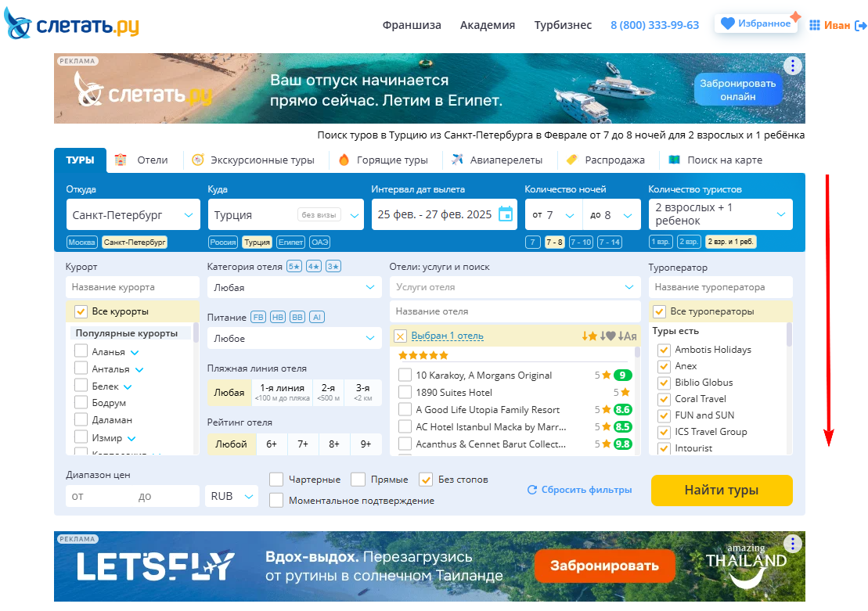The width and height of the screenshot is (868, 611).
Task: Sort hotels alphabetically with Ая icon
Action: (627, 336)
